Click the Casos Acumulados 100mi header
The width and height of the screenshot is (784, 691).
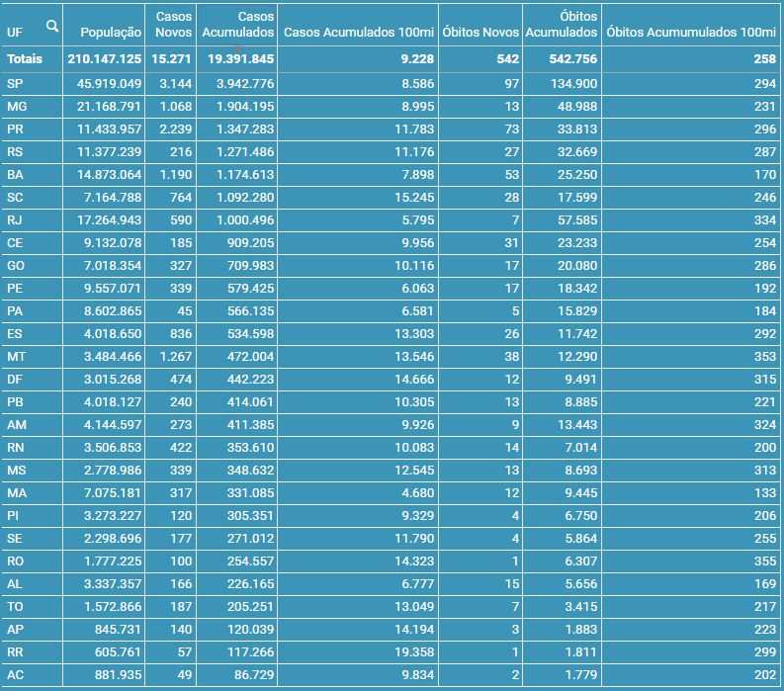coord(358,33)
